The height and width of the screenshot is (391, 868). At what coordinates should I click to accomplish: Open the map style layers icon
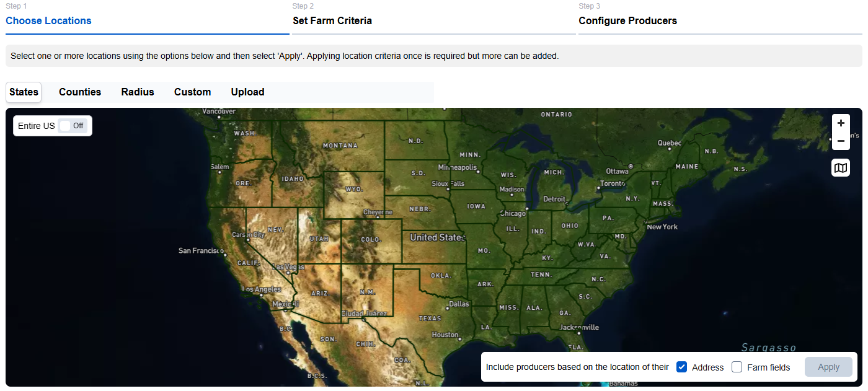coord(841,167)
